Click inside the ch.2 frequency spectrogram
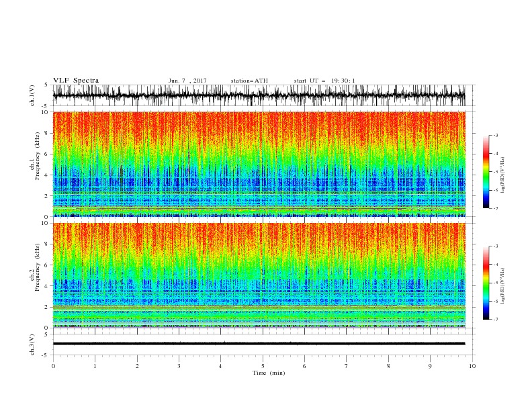 tap(259, 275)
